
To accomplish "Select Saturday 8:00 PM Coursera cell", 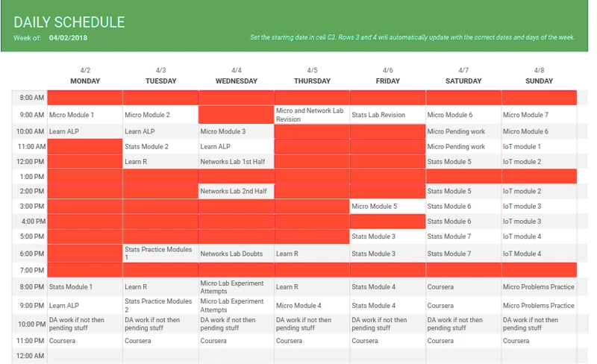I will coord(463,286).
